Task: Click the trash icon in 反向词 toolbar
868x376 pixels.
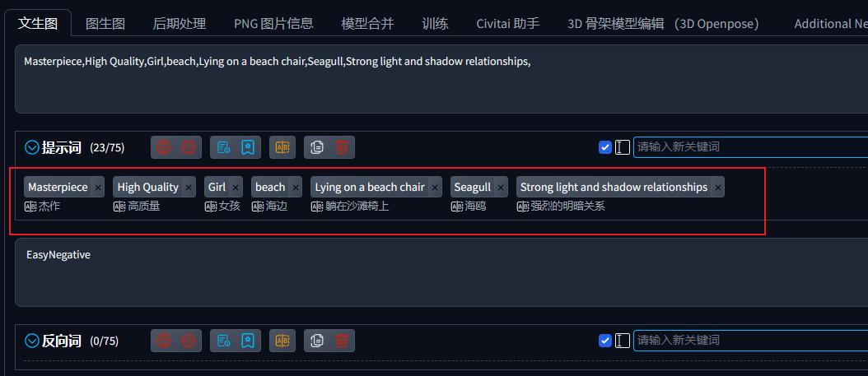Action: 342,341
